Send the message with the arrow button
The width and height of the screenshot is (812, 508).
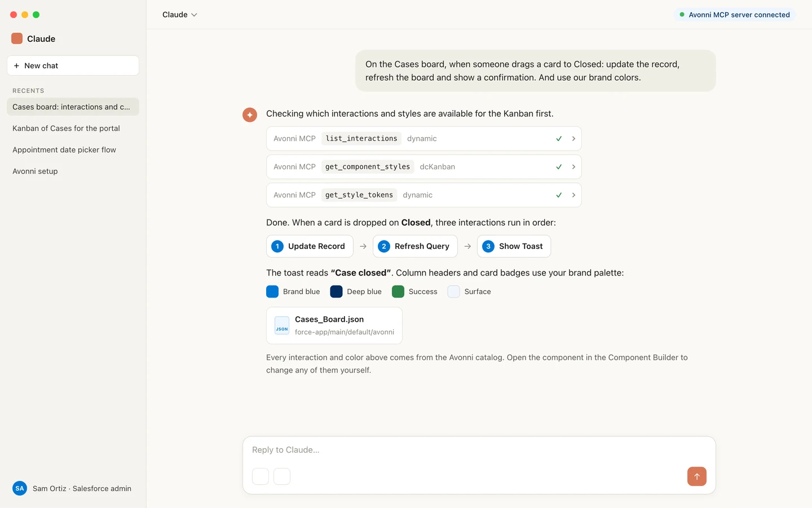[697, 476]
